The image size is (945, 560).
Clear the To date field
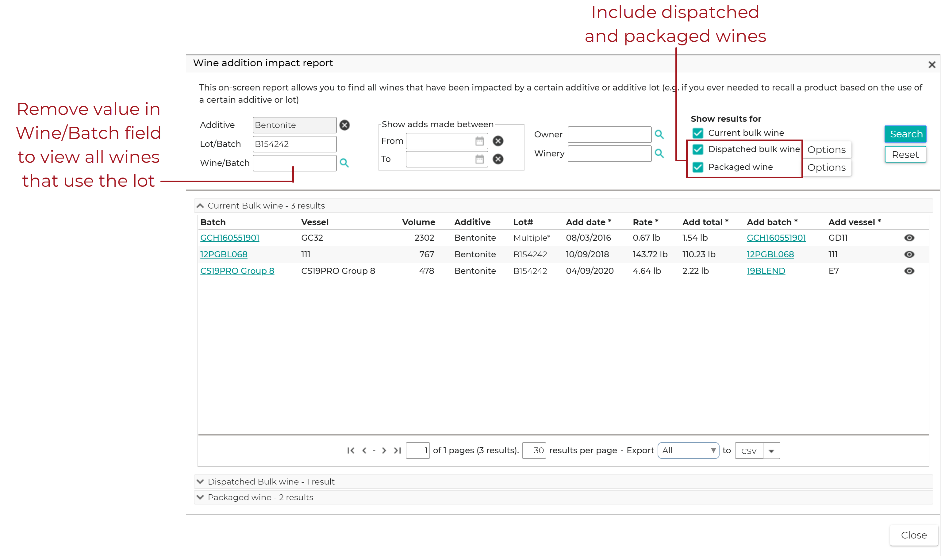(x=498, y=159)
